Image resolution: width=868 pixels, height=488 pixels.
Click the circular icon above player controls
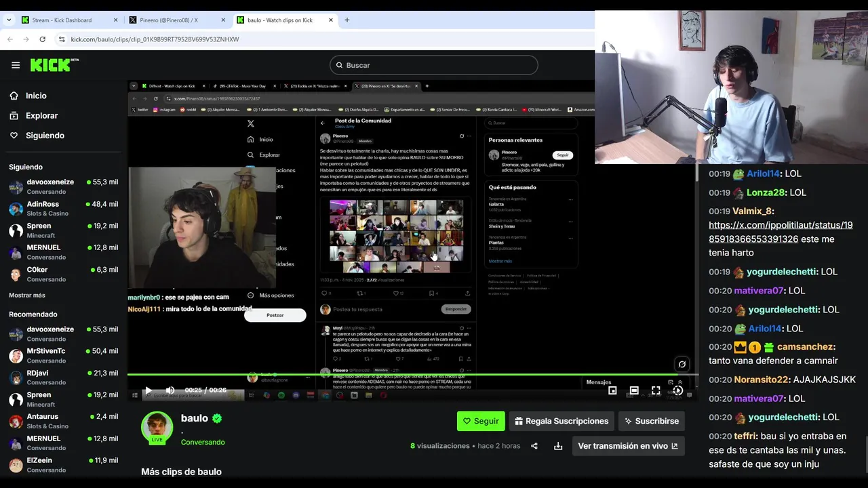pyautogui.click(x=682, y=364)
